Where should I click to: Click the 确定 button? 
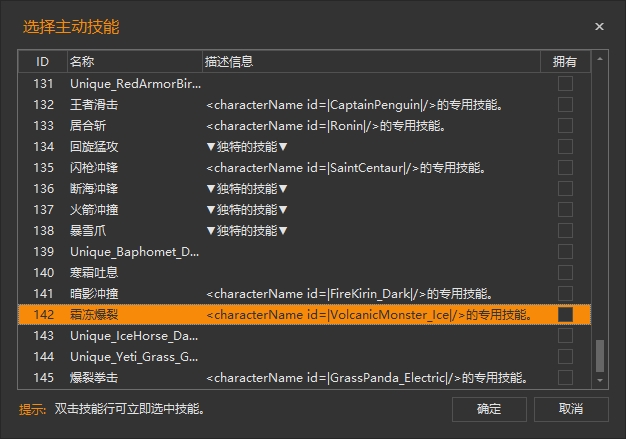(x=489, y=409)
